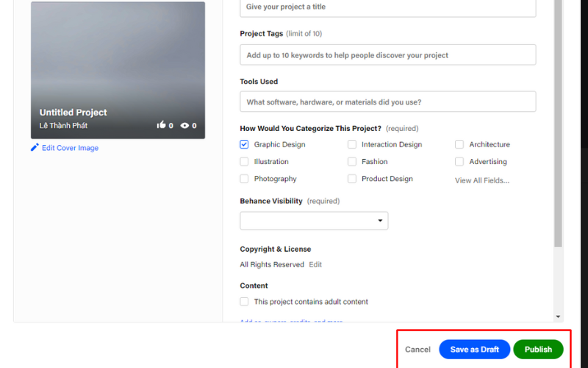The image size is (588, 368).
Task: Click the scrollbar down arrow
Action: click(558, 317)
